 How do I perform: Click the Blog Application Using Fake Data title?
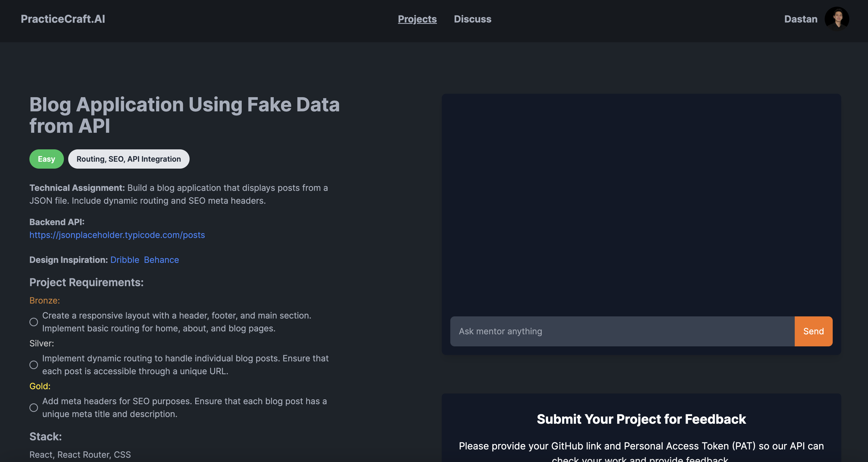[184, 115]
